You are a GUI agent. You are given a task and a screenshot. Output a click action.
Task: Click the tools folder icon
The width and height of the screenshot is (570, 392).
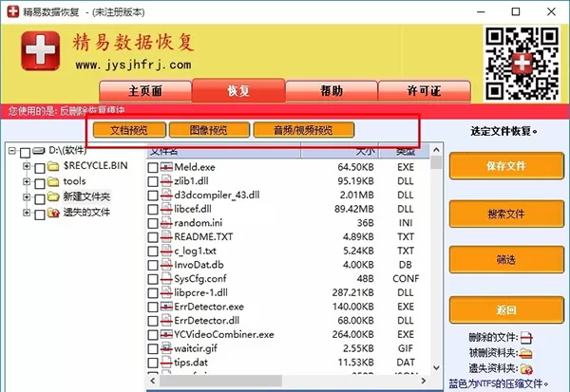(x=53, y=181)
